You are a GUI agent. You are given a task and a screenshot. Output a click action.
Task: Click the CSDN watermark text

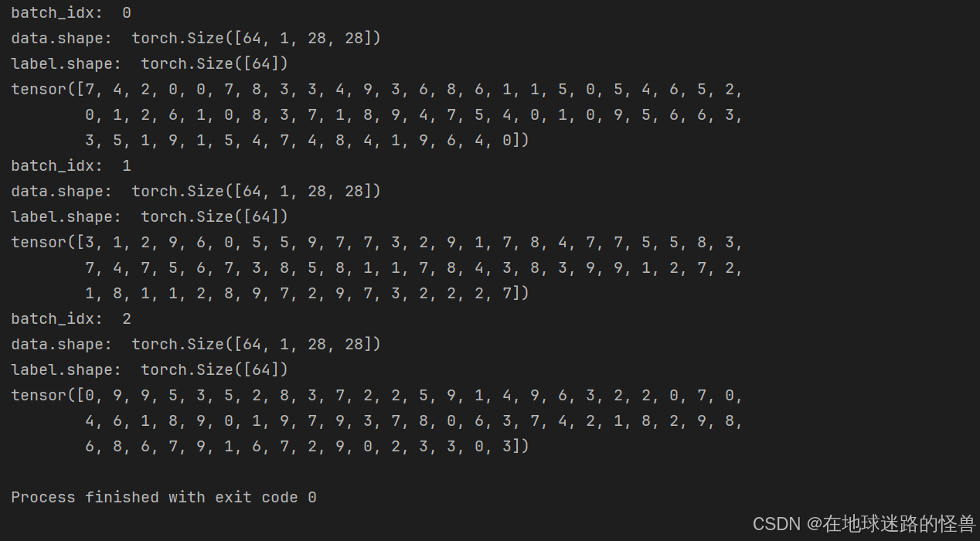click(x=863, y=524)
